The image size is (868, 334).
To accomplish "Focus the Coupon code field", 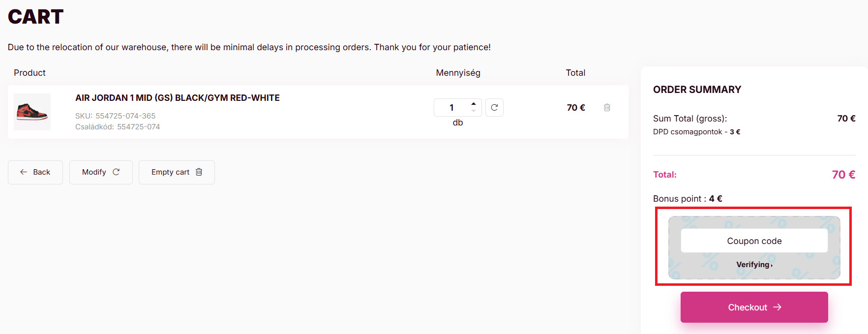I will [x=754, y=241].
